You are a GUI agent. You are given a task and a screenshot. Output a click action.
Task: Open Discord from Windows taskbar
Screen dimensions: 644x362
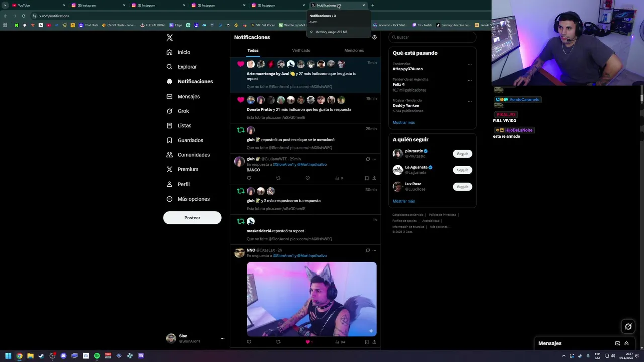pos(63,356)
